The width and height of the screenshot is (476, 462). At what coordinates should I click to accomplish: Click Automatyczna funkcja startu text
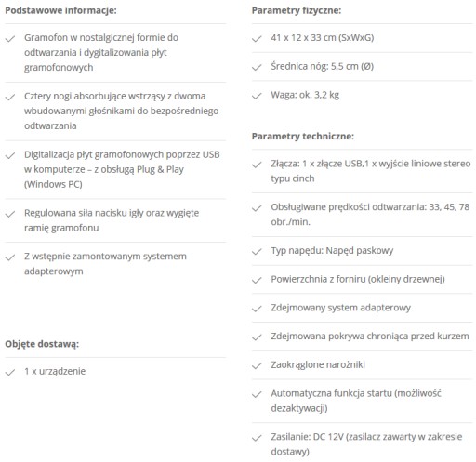[356, 401]
